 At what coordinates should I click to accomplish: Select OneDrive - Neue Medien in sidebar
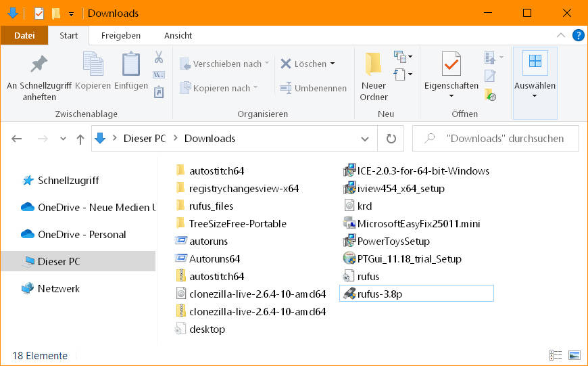[88, 207]
